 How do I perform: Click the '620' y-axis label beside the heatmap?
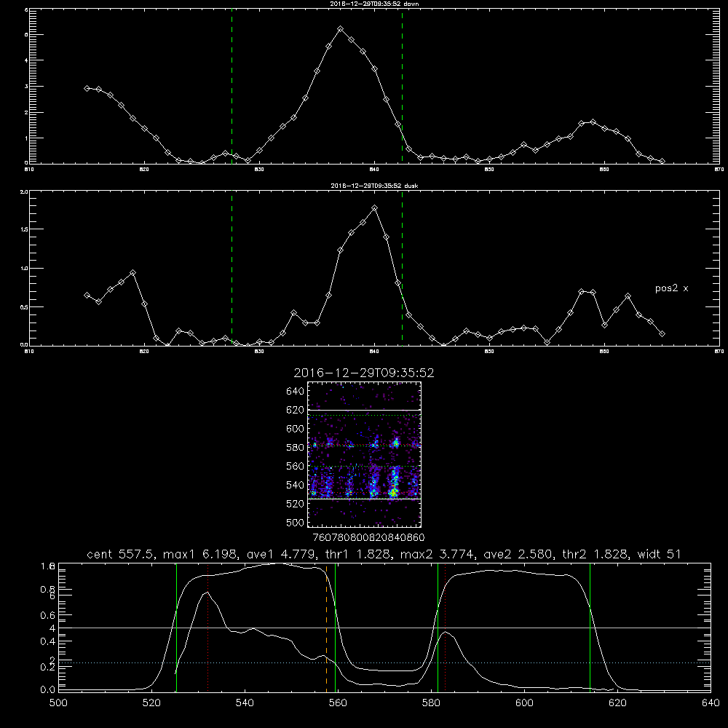pyautogui.click(x=296, y=410)
